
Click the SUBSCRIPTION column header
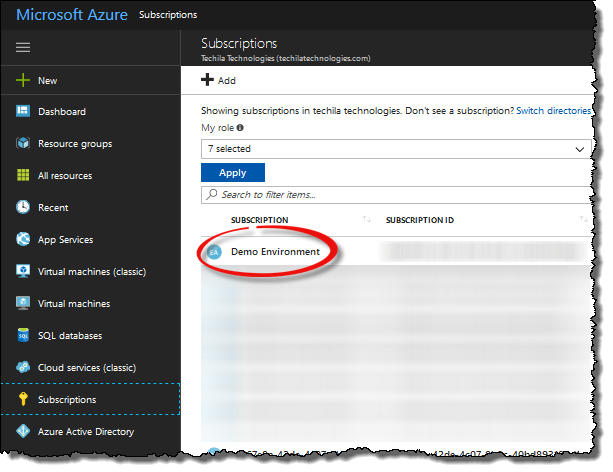tap(260, 220)
